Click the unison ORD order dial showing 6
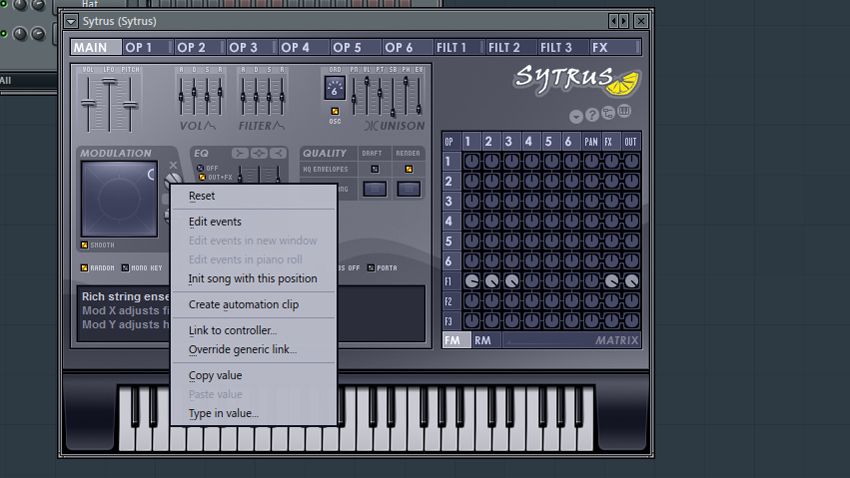The image size is (850, 478). click(334, 88)
